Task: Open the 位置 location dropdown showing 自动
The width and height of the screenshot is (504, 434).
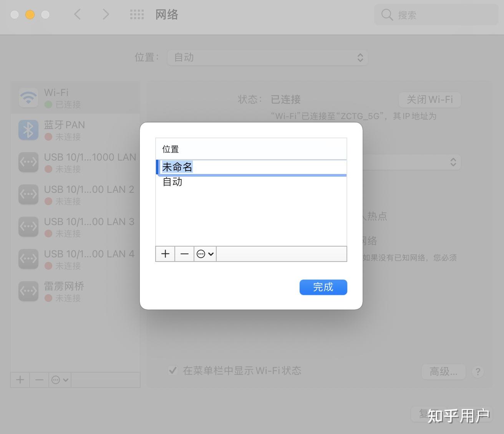Action: (x=268, y=58)
